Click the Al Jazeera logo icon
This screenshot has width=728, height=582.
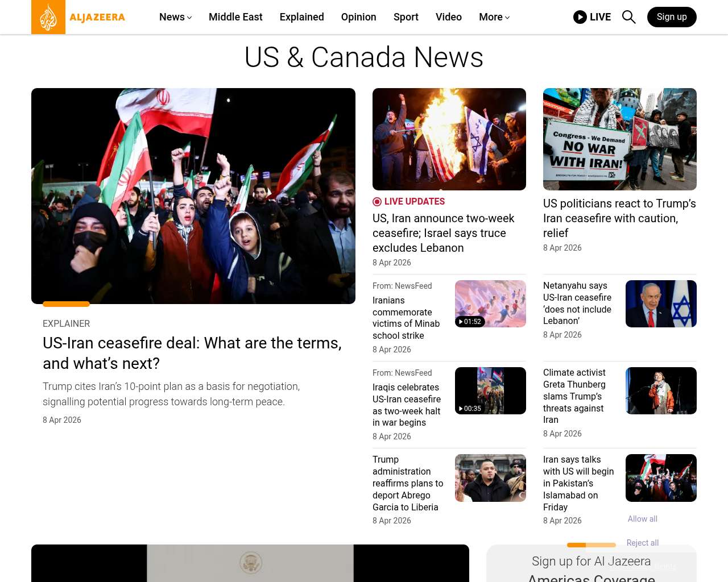[48, 17]
